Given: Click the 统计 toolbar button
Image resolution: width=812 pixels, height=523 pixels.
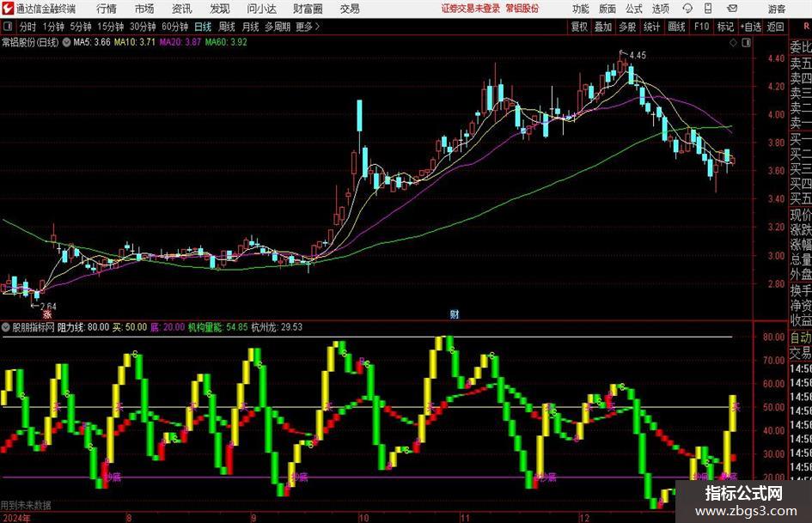Looking at the screenshot, I should tap(651, 27).
